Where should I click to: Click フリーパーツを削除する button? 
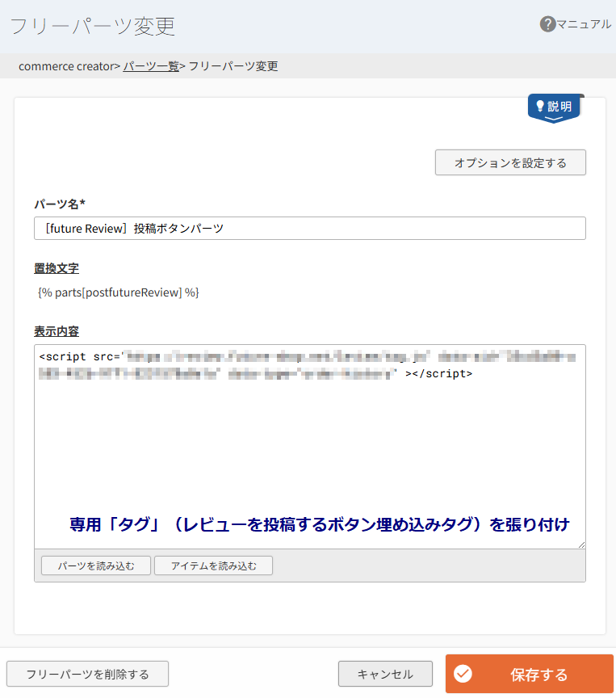coord(87,674)
